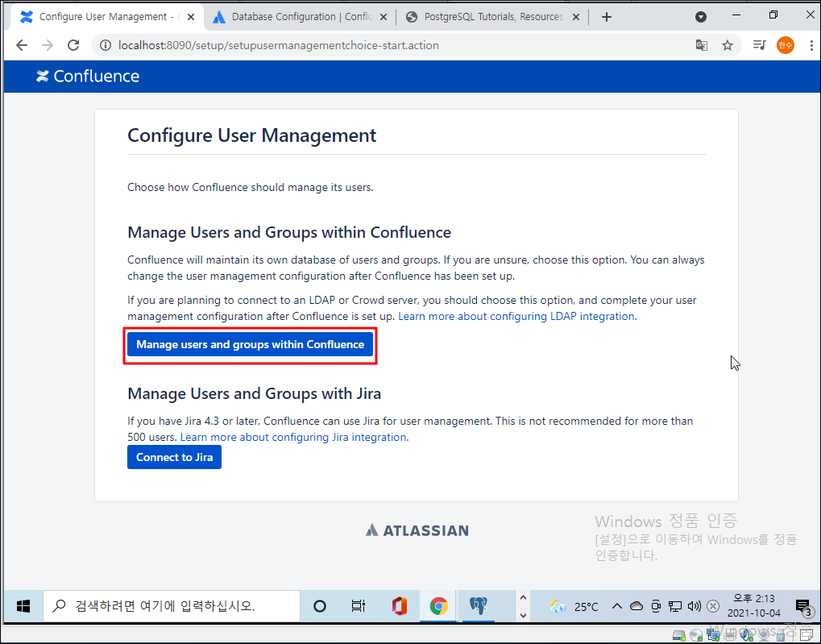The width and height of the screenshot is (821, 644).
Task: Click the Connect to Jira button
Action: [x=174, y=457]
